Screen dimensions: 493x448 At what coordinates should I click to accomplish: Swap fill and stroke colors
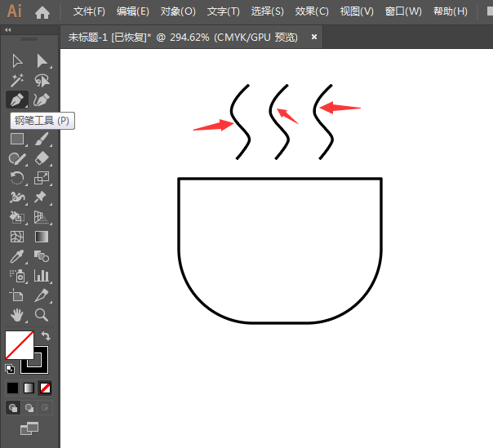pos(47,335)
